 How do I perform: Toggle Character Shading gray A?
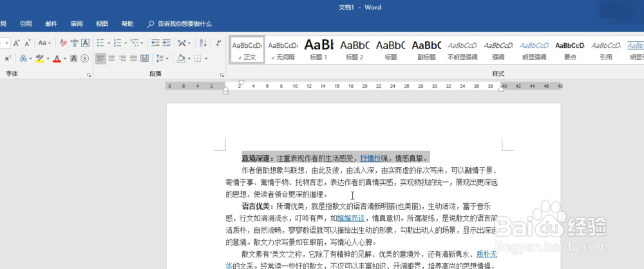pyautogui.click(x=73, y=59)
